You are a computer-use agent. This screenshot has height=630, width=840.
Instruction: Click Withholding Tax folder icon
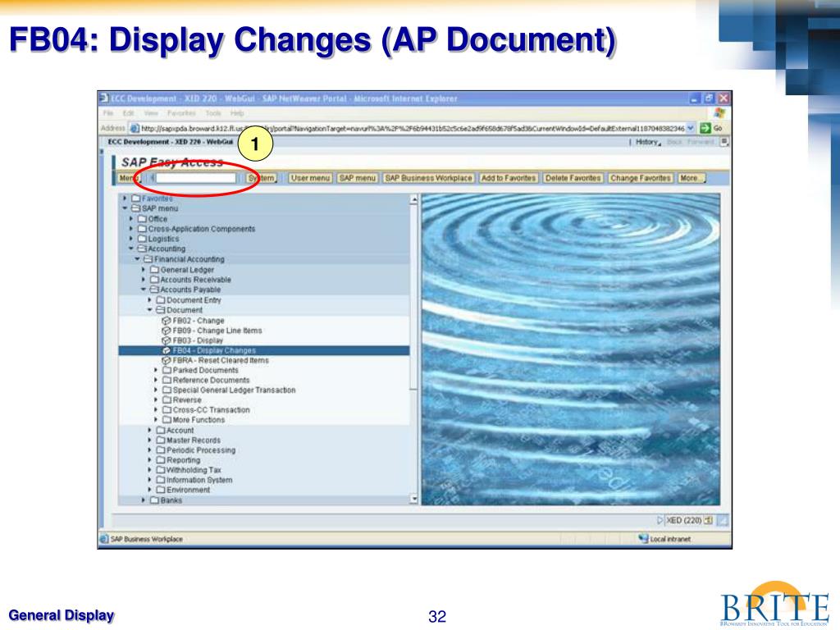tap(161, 470)
